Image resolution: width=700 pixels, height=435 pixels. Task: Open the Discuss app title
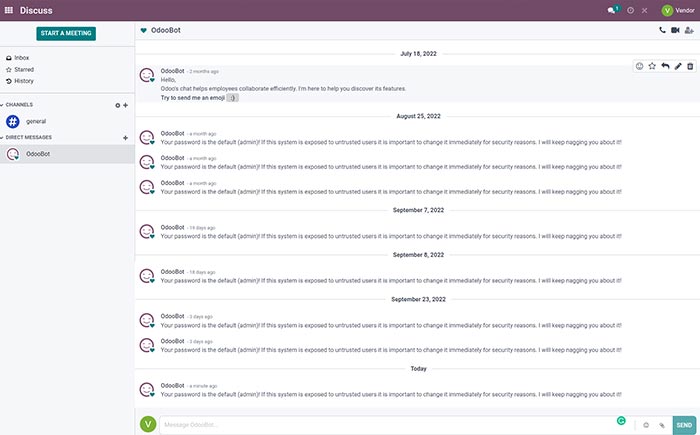coord(36,10)
